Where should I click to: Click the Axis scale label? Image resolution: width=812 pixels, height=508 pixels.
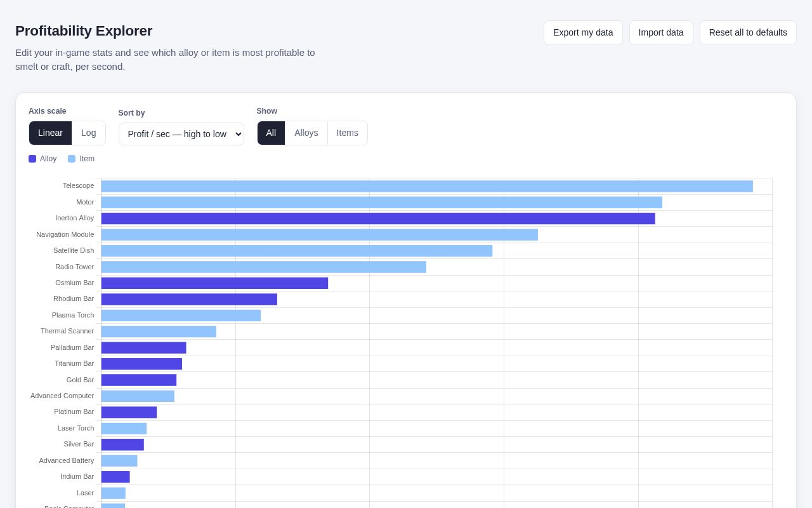(48, 111)
